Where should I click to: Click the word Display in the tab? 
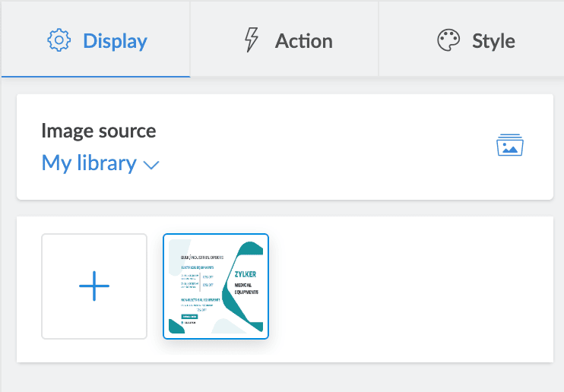pyautogui.click(x=116, y=40)
